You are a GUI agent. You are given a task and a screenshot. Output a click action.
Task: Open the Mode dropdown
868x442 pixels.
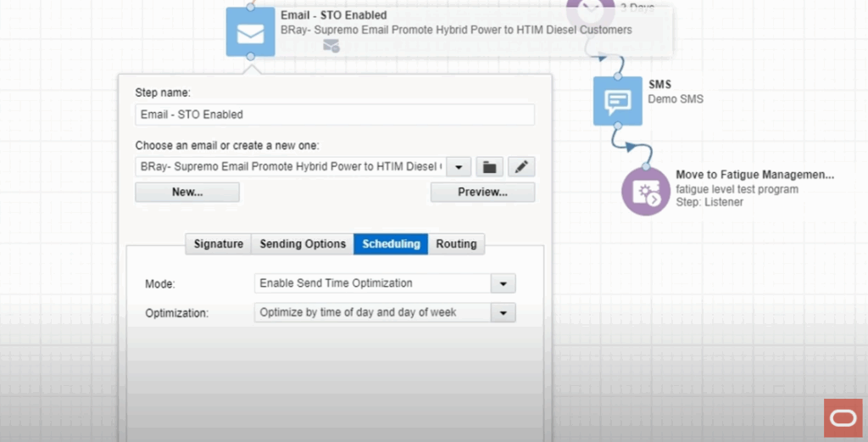click(504, 283)
